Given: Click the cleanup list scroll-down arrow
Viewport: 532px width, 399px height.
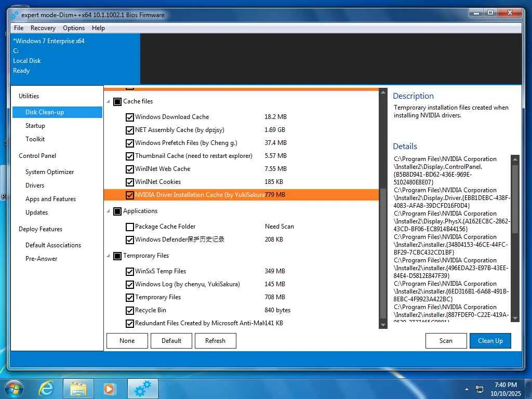Looking at the screenshot, I should [383, 325].
